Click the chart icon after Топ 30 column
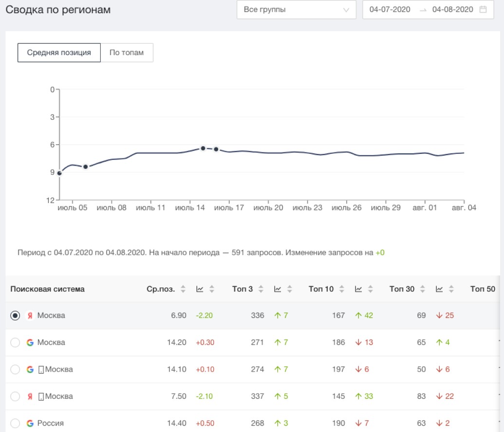Viewport: 504px width, 432px height. click(x=439, y=289)
